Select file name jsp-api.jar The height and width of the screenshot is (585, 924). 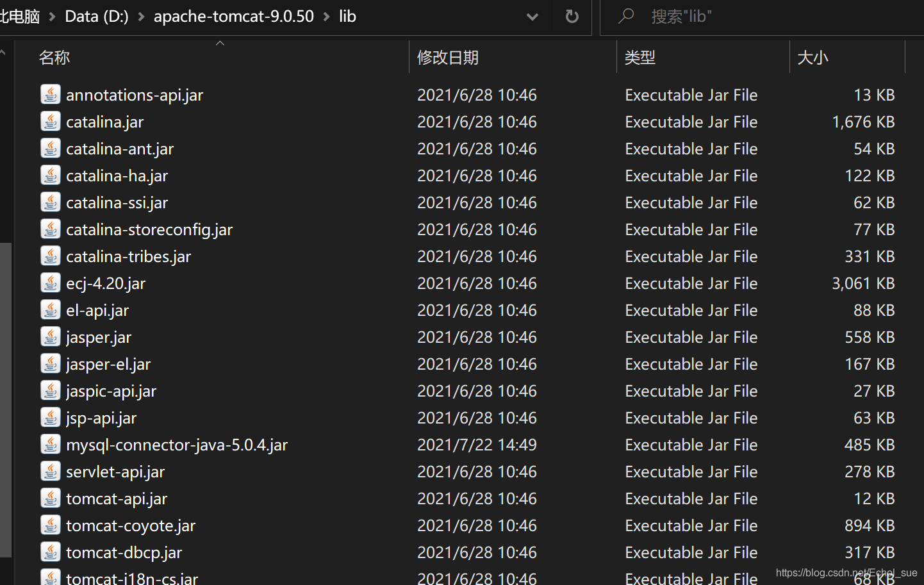[101, 418]
